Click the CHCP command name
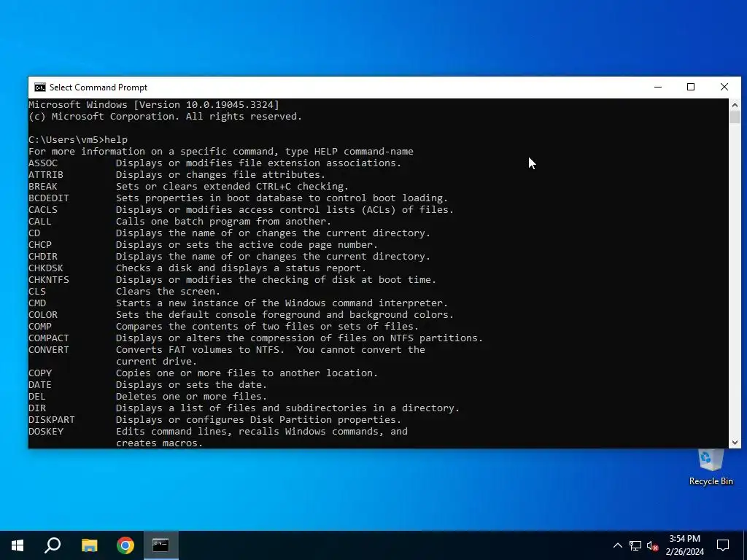 pos(40,245)
